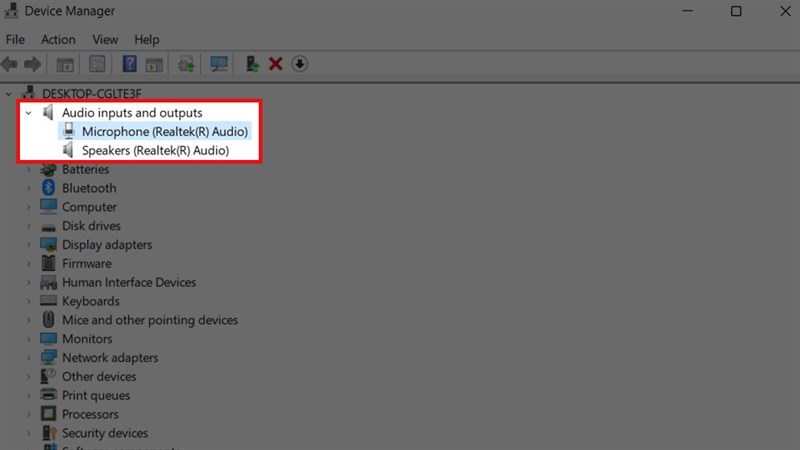
Task: Select the Bluetooth label text
Action: (89, 188)
